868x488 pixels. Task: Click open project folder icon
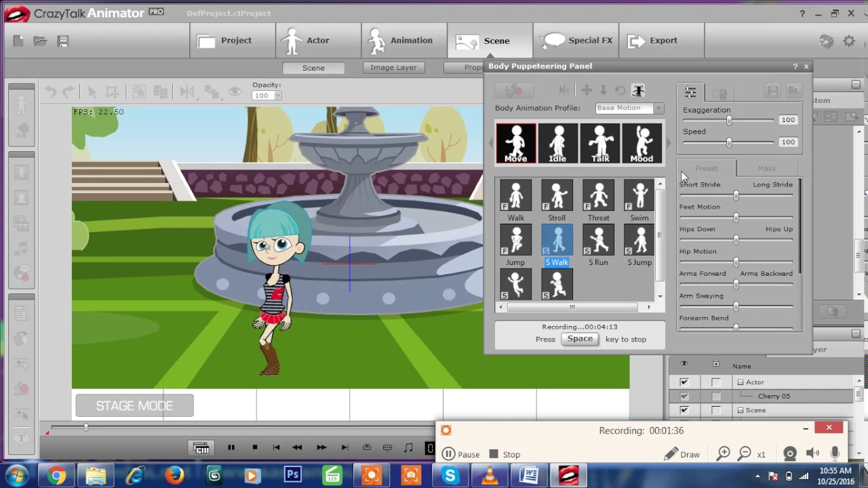point(41,41)
